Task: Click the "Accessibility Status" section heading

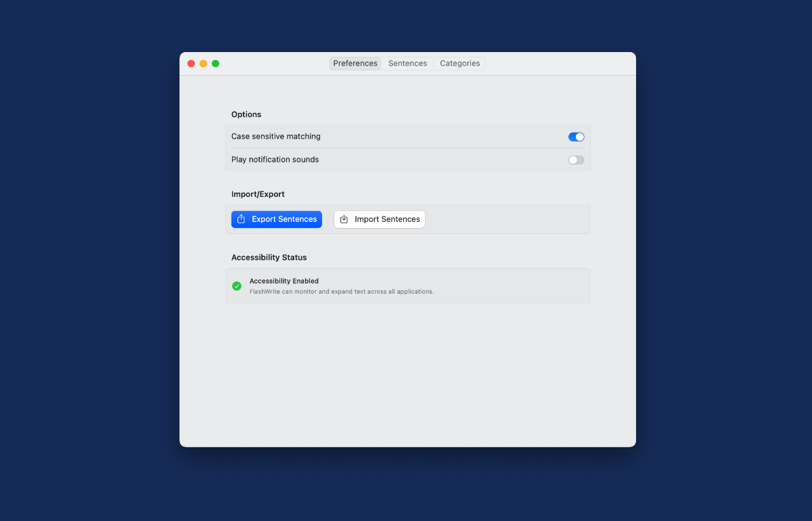Action: (269, 258)
